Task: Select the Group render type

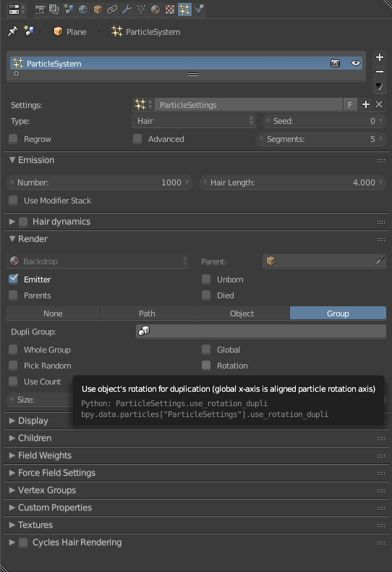Action: pyautogui.click(x=338, y=314)
